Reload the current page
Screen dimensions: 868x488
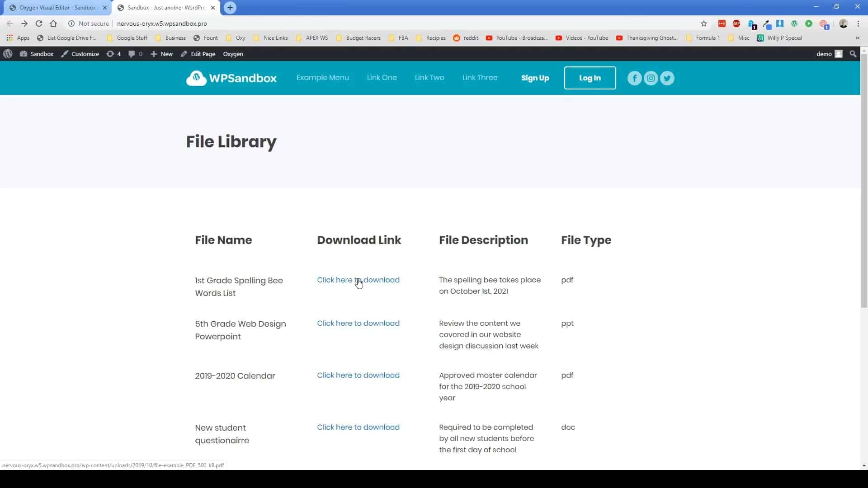coord(39,23)
